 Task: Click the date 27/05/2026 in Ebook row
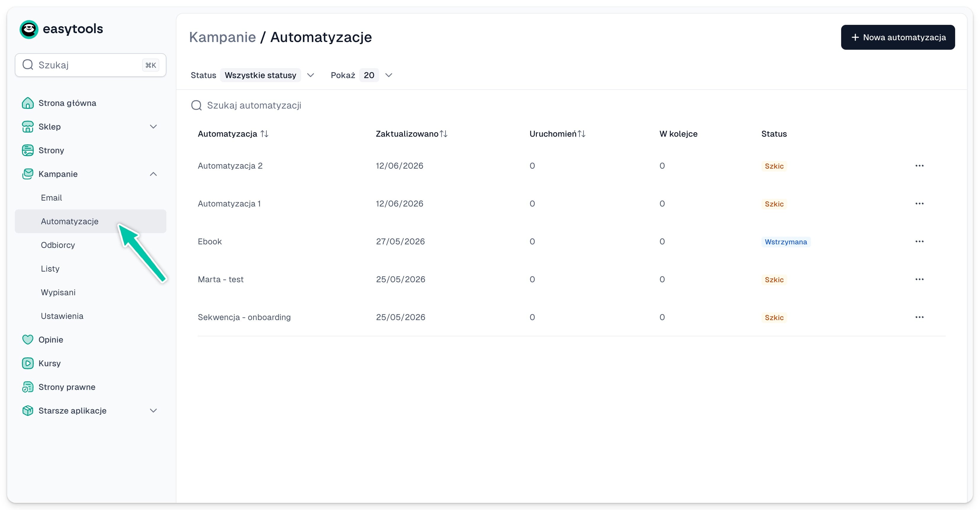400,241
